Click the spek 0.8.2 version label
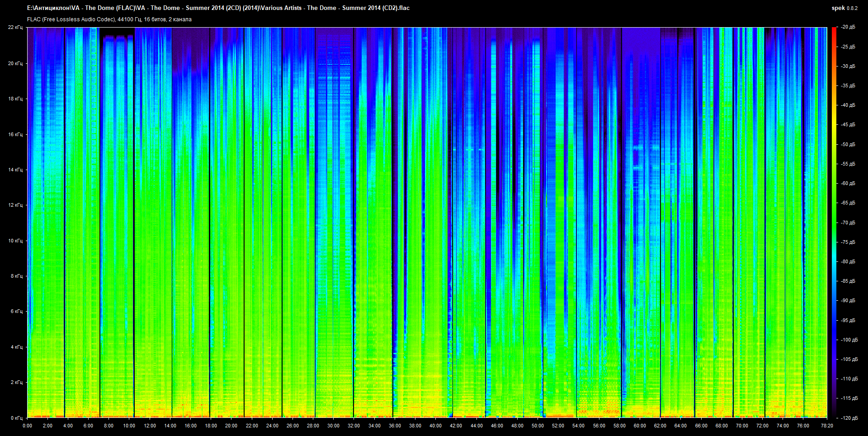Viewport: 868px width, 436px height. tap(844, 8)
